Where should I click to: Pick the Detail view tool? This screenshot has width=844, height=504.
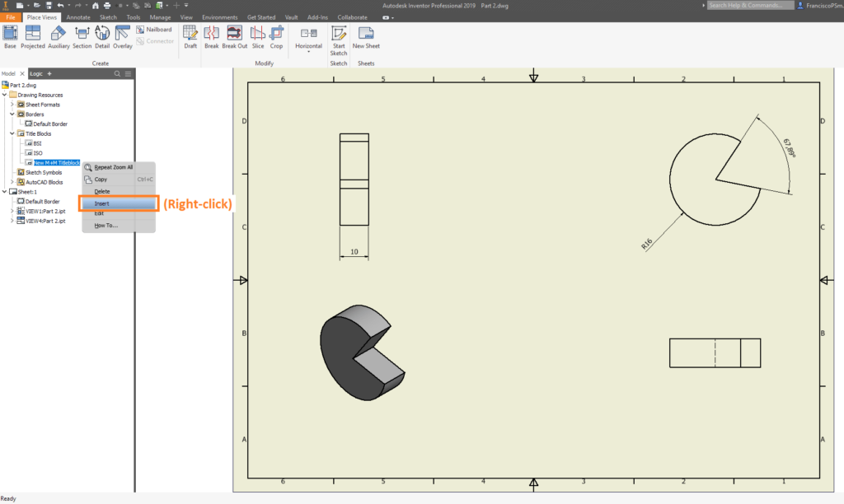click(102, 36)
